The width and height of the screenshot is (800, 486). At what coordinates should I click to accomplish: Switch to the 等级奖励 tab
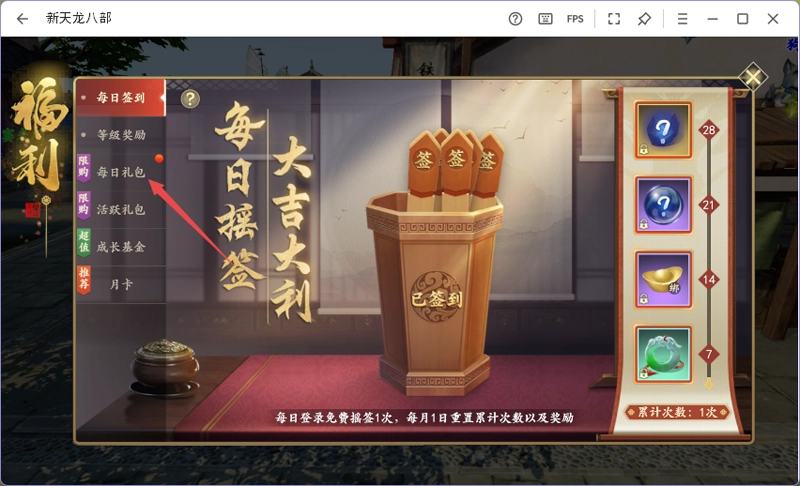(x=121, y=135)
